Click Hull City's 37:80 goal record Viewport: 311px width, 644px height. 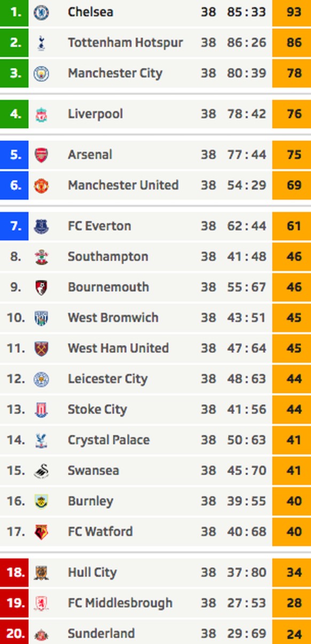(246, 572)
